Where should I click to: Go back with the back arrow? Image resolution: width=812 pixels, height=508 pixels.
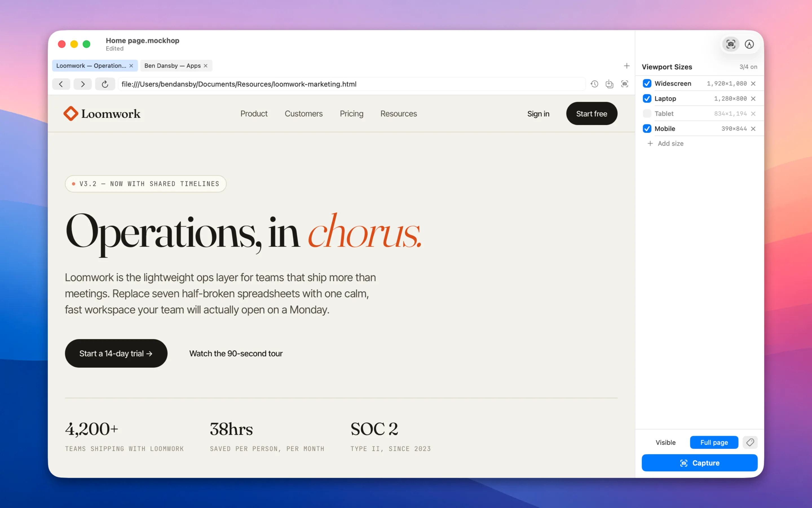61,84
